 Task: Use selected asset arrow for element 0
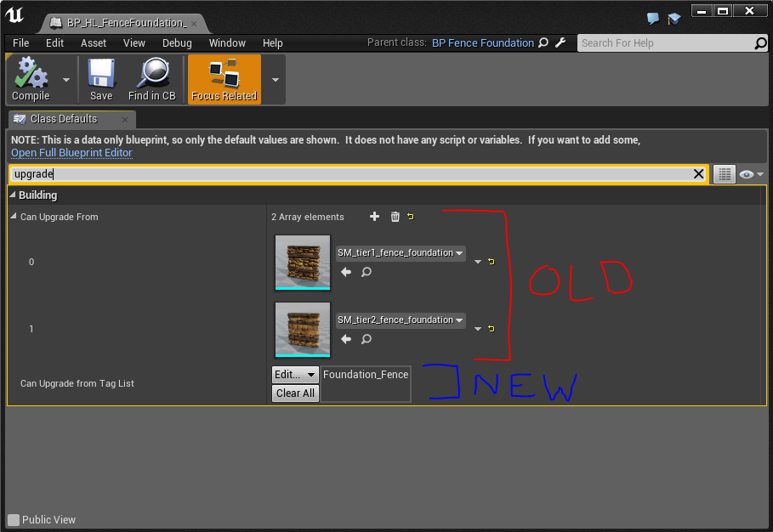(346, 272)
